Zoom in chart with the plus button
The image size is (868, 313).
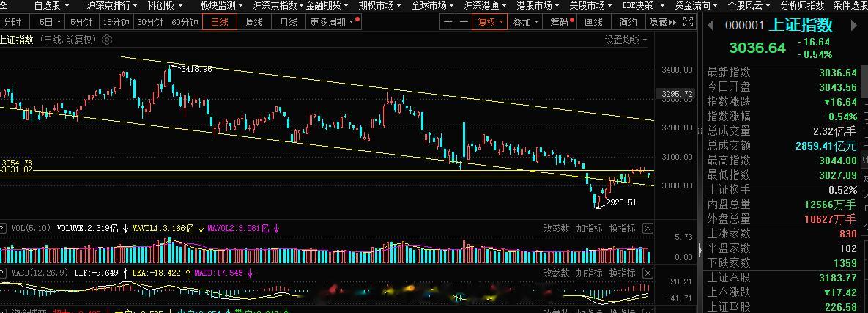[448, 22]
